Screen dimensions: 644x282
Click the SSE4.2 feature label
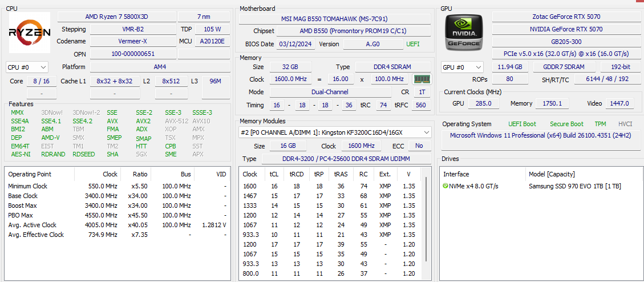pyautogui.click(x=83, y=121)
